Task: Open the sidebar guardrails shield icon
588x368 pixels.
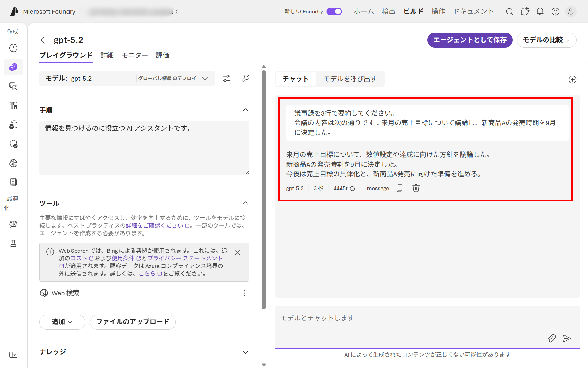Action: [13, 144]
